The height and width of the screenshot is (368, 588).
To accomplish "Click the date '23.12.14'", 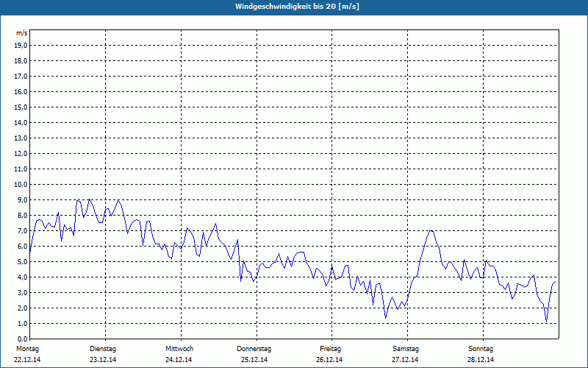I will [x=103, y=360].
